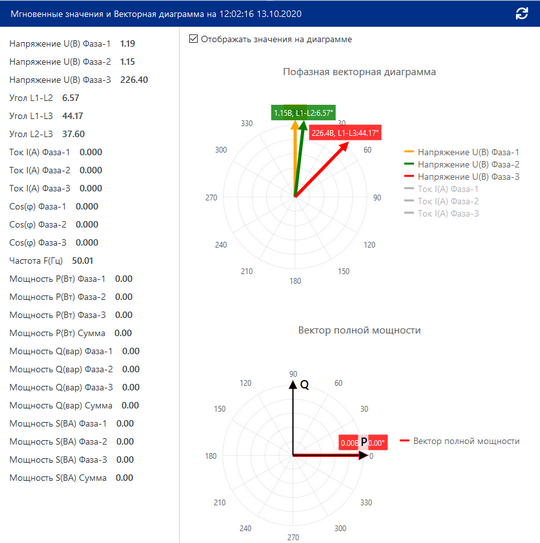Enable 'Ток I(A) Фаза-3' legend series
Image resolution: width=540 pixels, height=543 pixels.
point(441,214)
